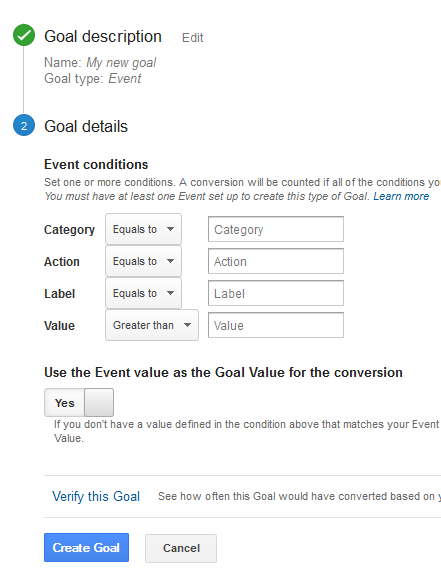The width and height of the screenshot is (441, 570).
Task: Click Verify this Goal link
Action: pos(96,497)
